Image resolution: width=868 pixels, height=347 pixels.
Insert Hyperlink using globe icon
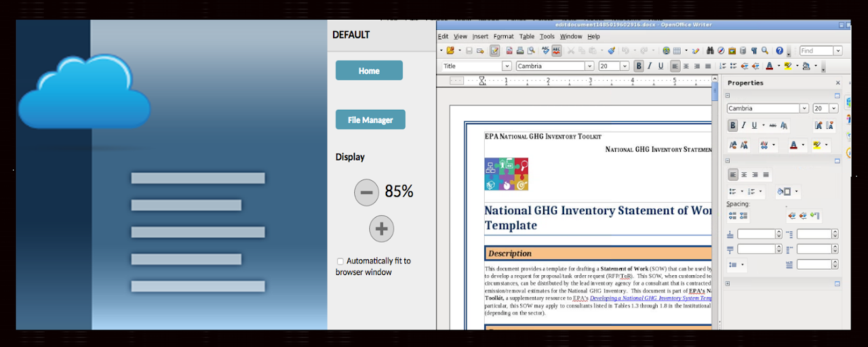coord(667,50)
